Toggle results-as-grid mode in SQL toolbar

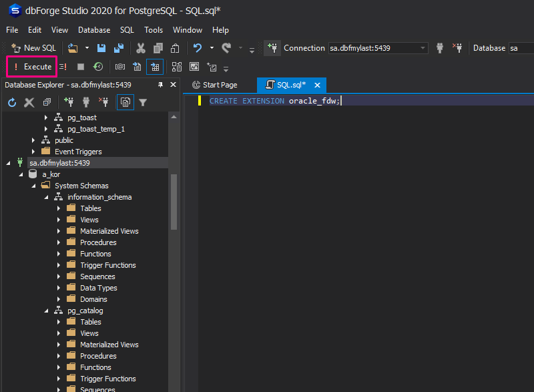coord(155,67)
